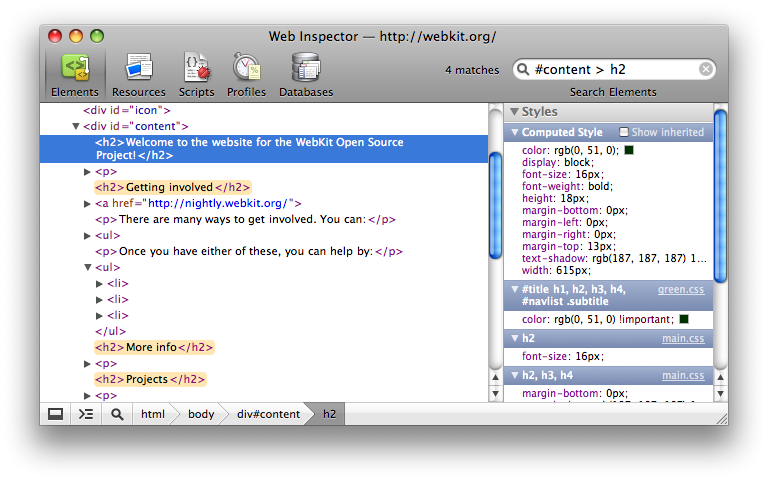Open the green.css source link
Screen dimensions: 768x480
pyautogui.click(x=681, y=289)
